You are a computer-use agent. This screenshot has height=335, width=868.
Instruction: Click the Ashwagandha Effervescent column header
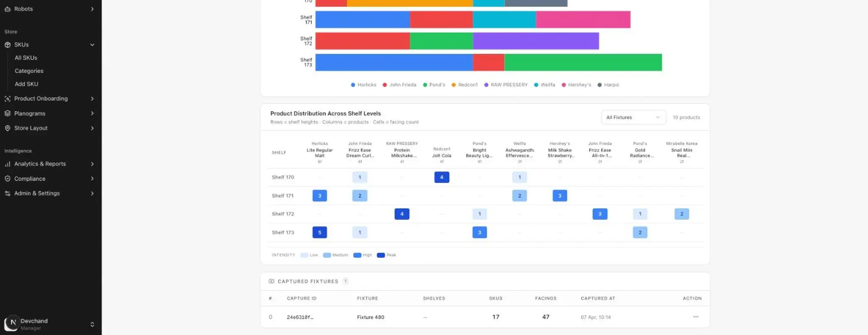pos(520,152)
